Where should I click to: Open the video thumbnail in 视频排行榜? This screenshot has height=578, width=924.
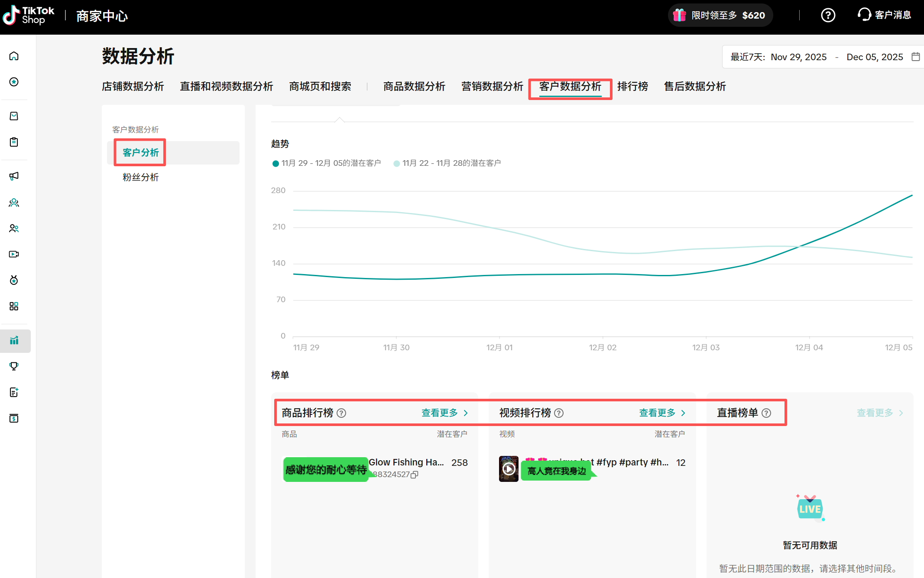tap(509, 468)
